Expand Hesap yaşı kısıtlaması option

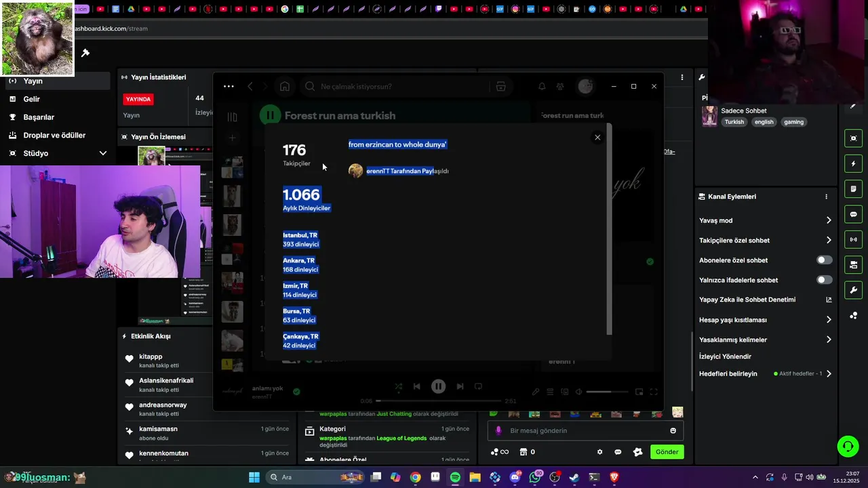pos(829,320)
